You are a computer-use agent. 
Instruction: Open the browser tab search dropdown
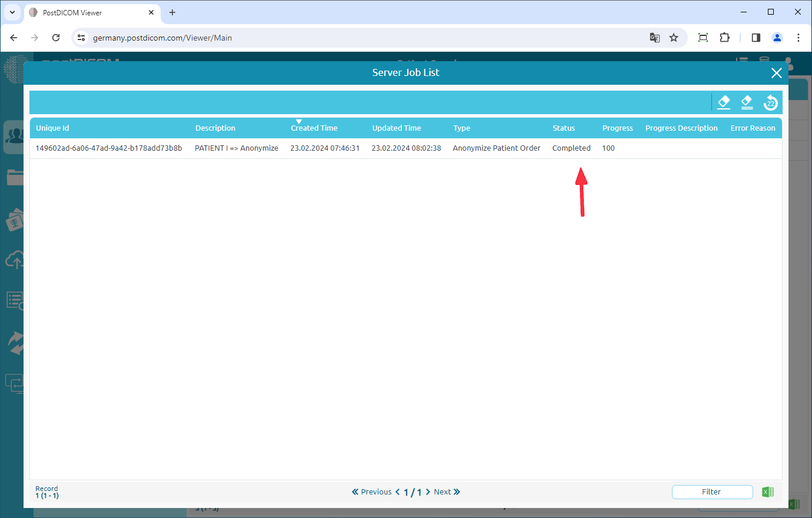pyautogui.click(x=12, y=12)
